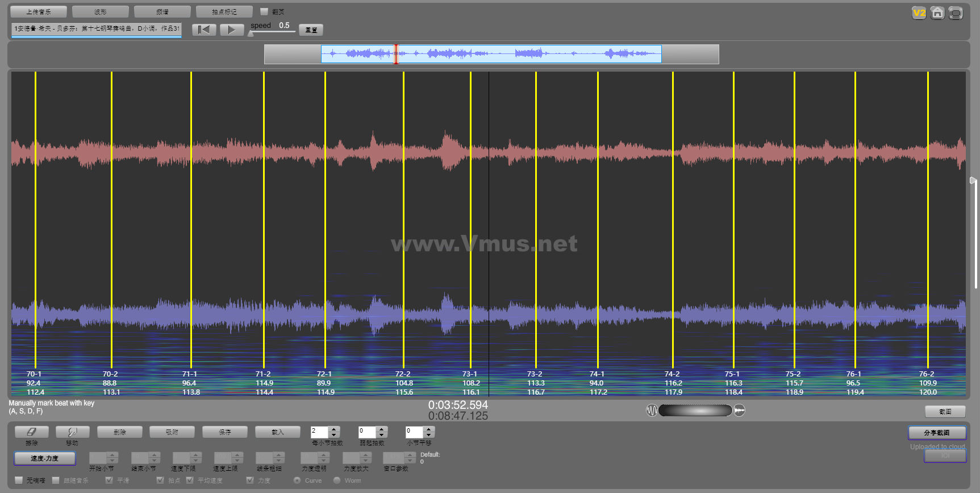The width and height of the screenshot is (980, 493).
Task: Click the 上传音乐 upload music button
Action: click(x=39, y=11)
